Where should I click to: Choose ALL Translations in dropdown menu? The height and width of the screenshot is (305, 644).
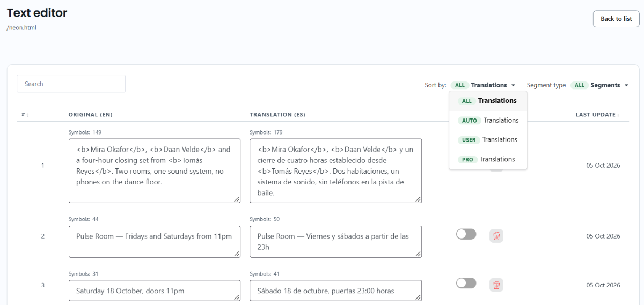pyautogui.click(x=488, y=101)
